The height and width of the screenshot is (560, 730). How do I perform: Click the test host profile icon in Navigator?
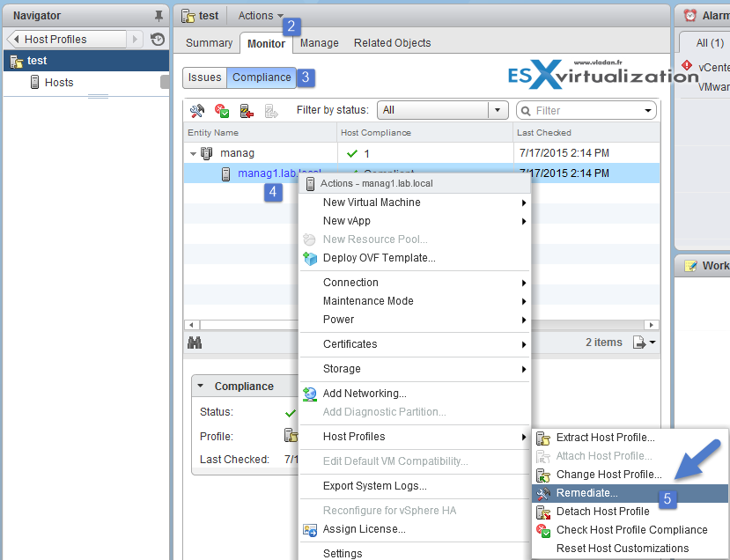tap(16, 60)
